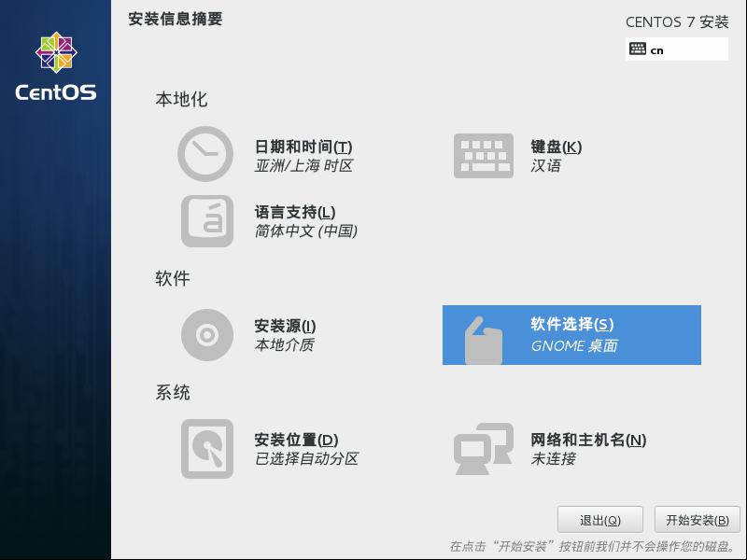Open 键盘(K) configuration
This screenshot has height=560, width=747.
(556, 147)
